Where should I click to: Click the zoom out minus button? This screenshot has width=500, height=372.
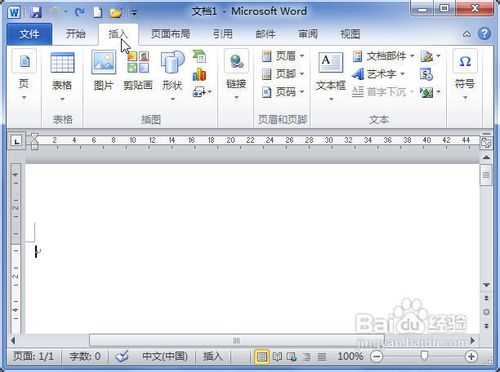pyautogui.click(x=376, y=357)
